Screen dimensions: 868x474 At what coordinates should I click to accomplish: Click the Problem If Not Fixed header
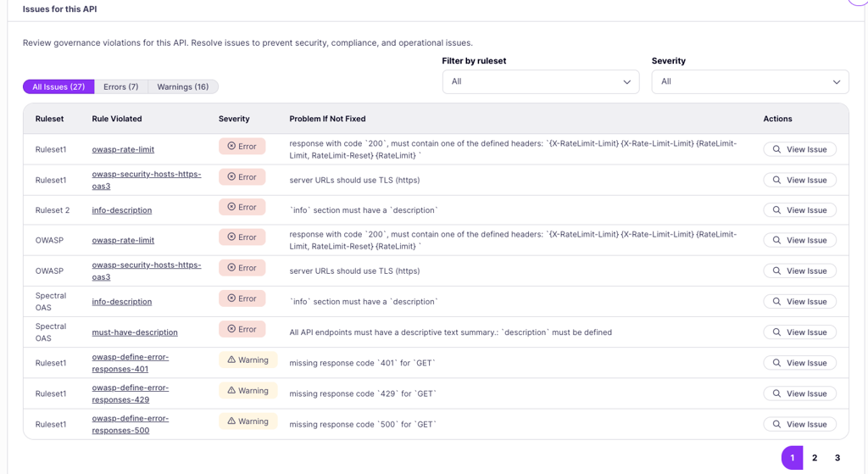327,119
